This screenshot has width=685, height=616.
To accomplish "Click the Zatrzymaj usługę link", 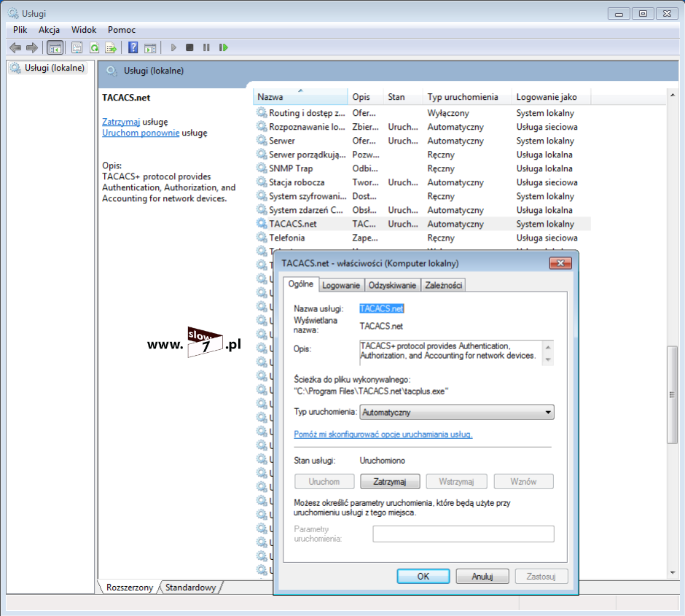I will click(x=121, y=122).
